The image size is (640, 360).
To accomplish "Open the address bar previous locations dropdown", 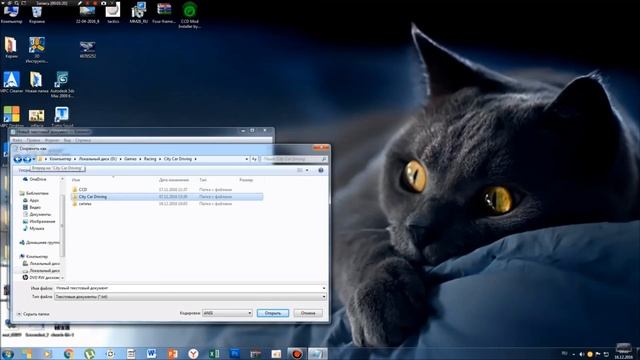I will click(247, 159).
